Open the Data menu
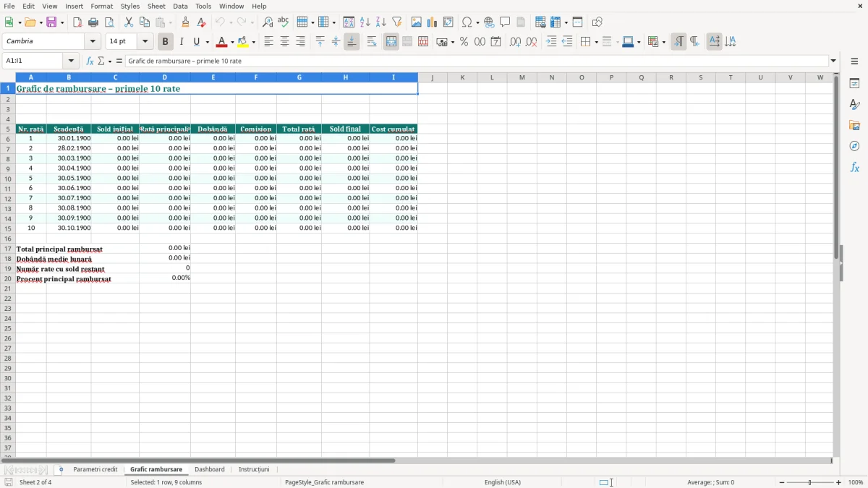868x488 pixels. pyautogui.click(x=180, y=6)
